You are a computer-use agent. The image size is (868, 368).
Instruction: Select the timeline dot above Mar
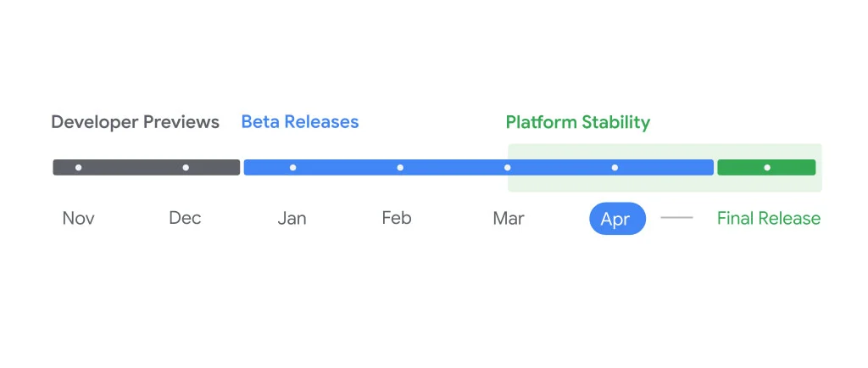click(x=508, y=168)
